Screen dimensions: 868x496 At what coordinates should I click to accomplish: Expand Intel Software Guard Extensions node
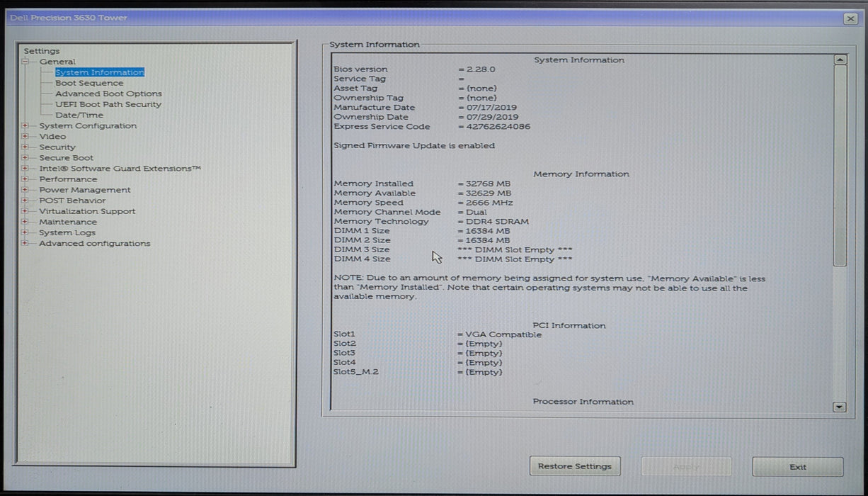pyautogui.click(x=25, y=169)
